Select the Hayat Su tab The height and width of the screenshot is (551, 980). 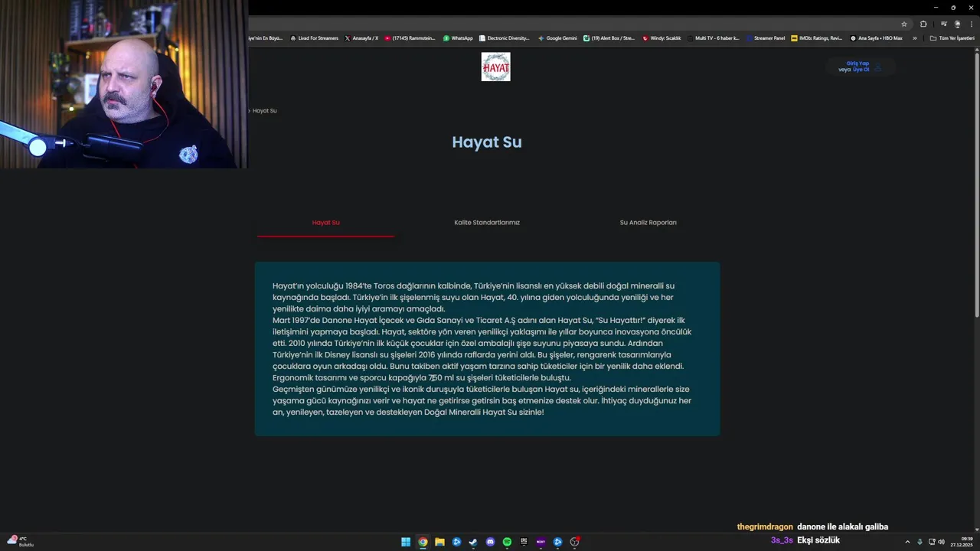pos(325,223)
